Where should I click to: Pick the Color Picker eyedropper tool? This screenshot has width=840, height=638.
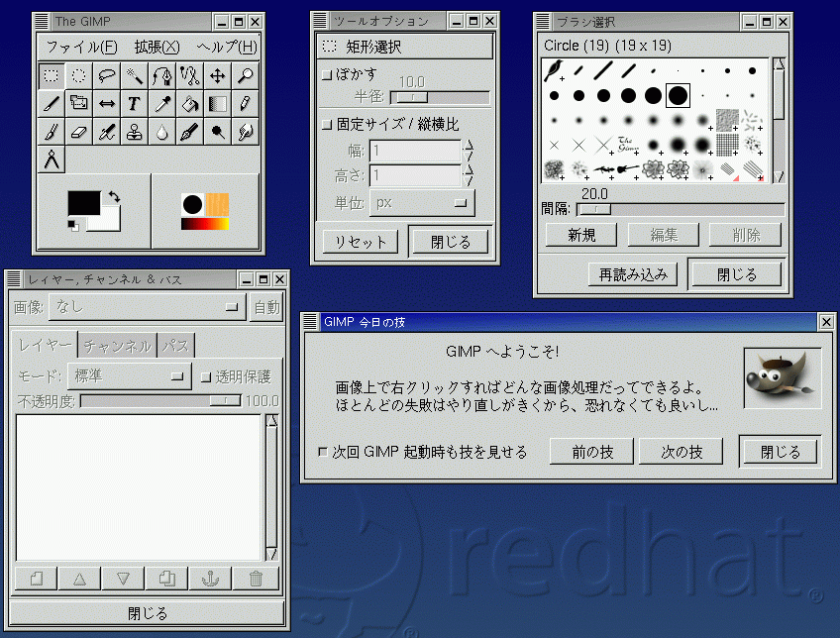[x=162, y=103]
